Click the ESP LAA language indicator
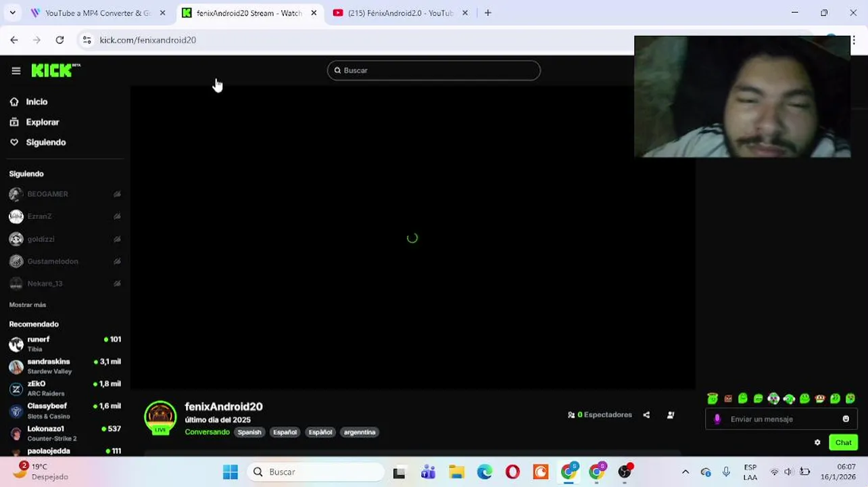 click(x=750, y=472)
